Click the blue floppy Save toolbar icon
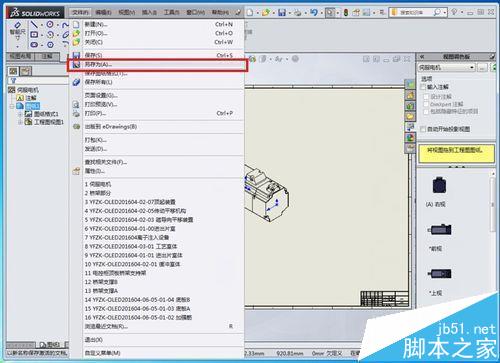The image size is (500, 363). (282, 13)
